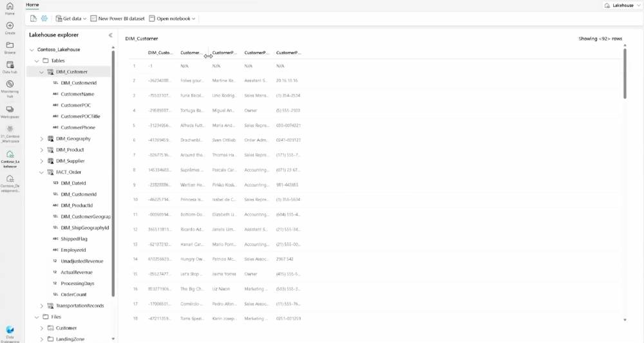
Task: Collapse the Contoso_Lakehouse root node
Action: pos(32,50)
